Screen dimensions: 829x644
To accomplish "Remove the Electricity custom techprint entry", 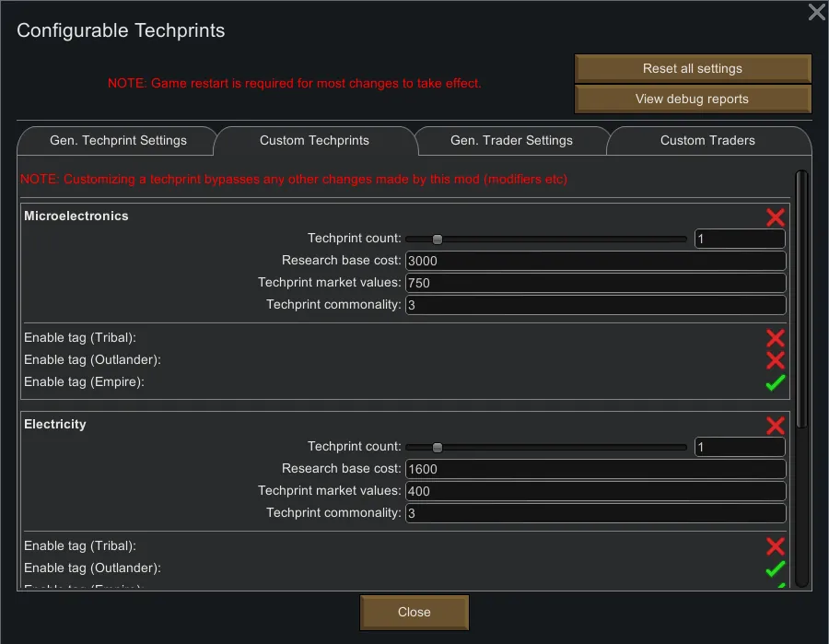I will (x=775, y=425).
